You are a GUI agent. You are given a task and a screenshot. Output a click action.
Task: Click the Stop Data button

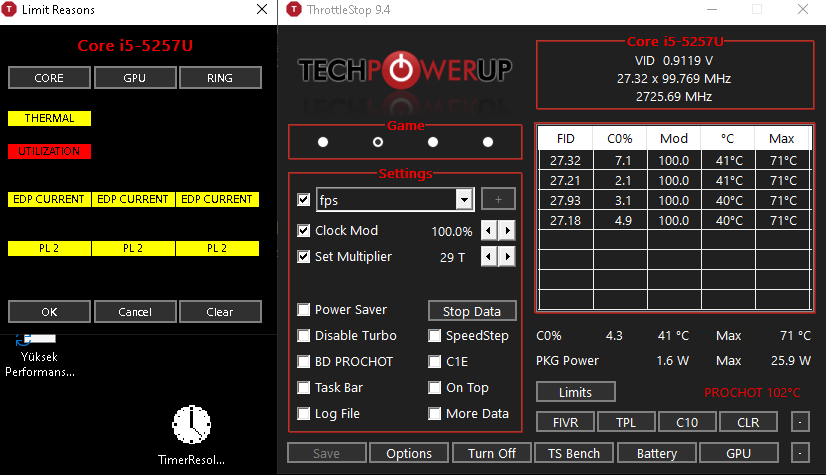click(472, 311)
